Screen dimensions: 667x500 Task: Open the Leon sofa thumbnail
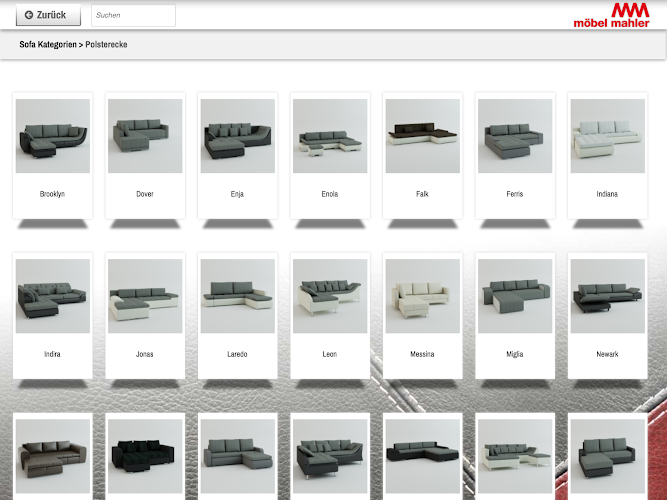pos(330,296)
